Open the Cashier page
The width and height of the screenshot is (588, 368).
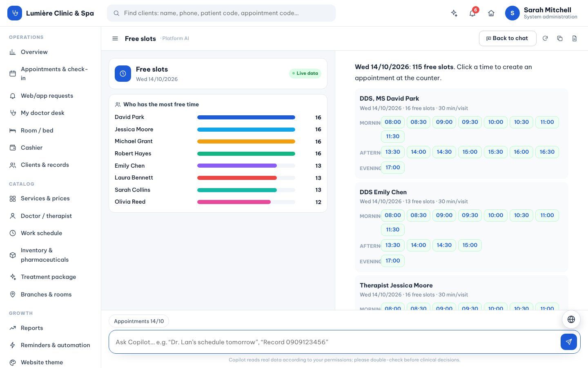pyautogui.click(x=51, y=148)
